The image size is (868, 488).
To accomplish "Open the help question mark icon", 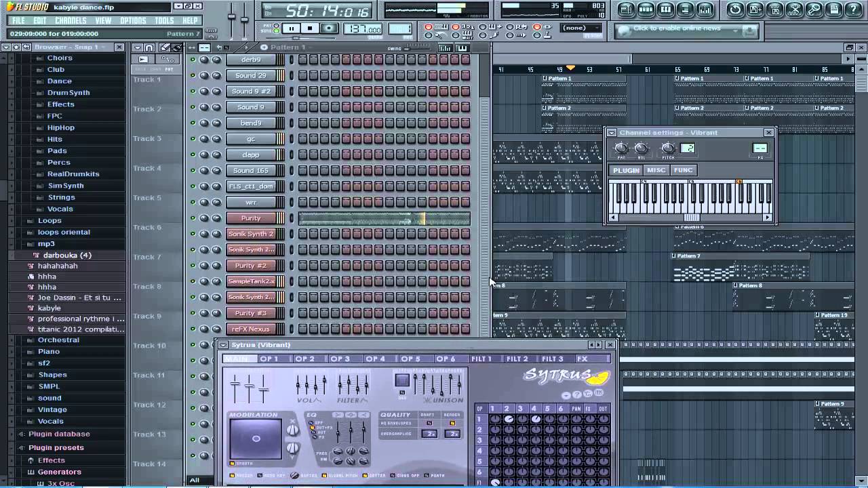I will (853, 9).
